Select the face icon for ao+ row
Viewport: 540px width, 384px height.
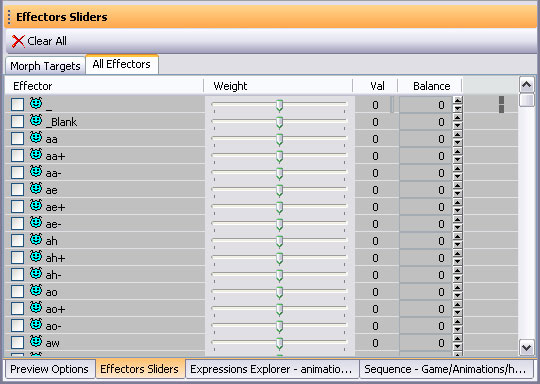click(x=36, y=308)
